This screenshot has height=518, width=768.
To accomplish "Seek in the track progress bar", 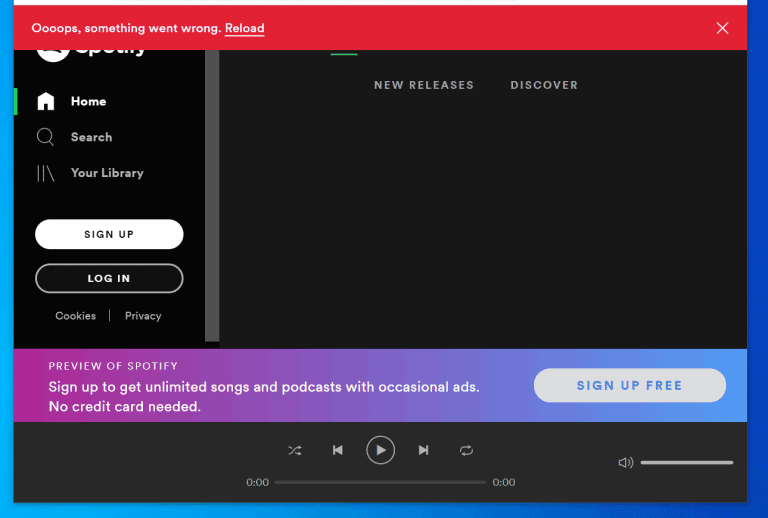I will click(381, 482).
